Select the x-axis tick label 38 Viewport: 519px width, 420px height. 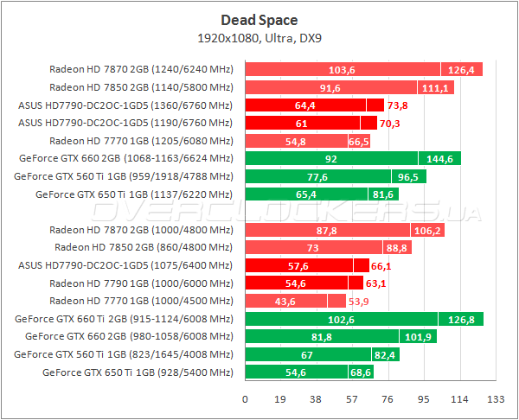click(316, 399)
